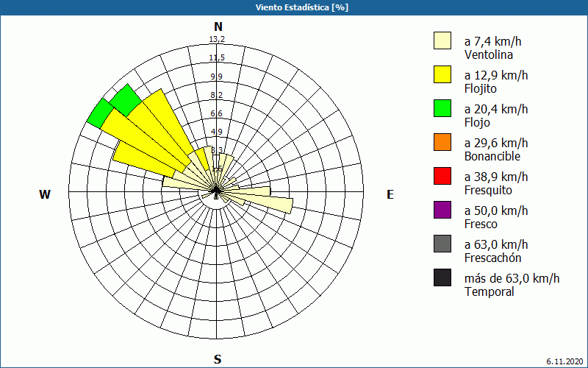Image resolution: width=588 pixels, height=368 pixels.
Task: Click the 13,2 ring scale value
Action: (x=217, y=40)
